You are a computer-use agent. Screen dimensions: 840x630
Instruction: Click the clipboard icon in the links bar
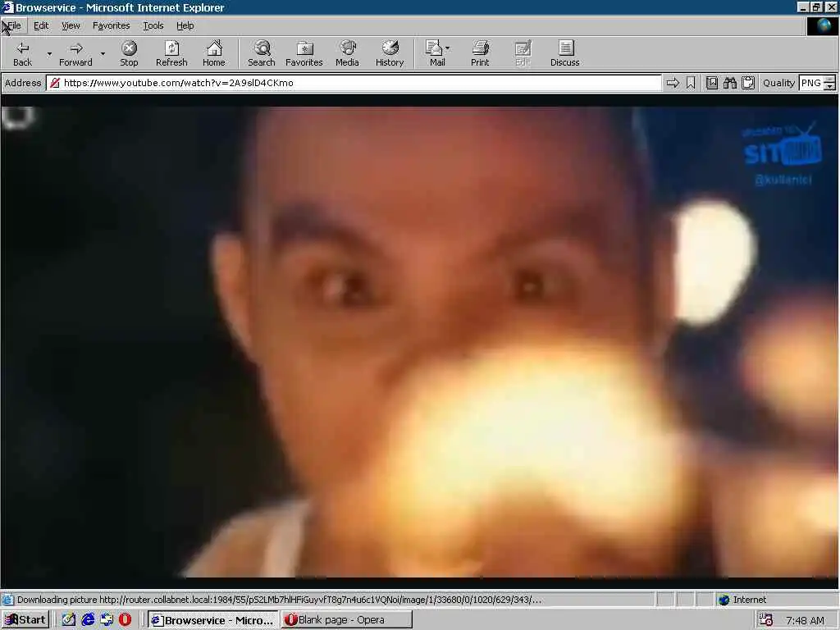pyautogui.click(x=748, y=83)
